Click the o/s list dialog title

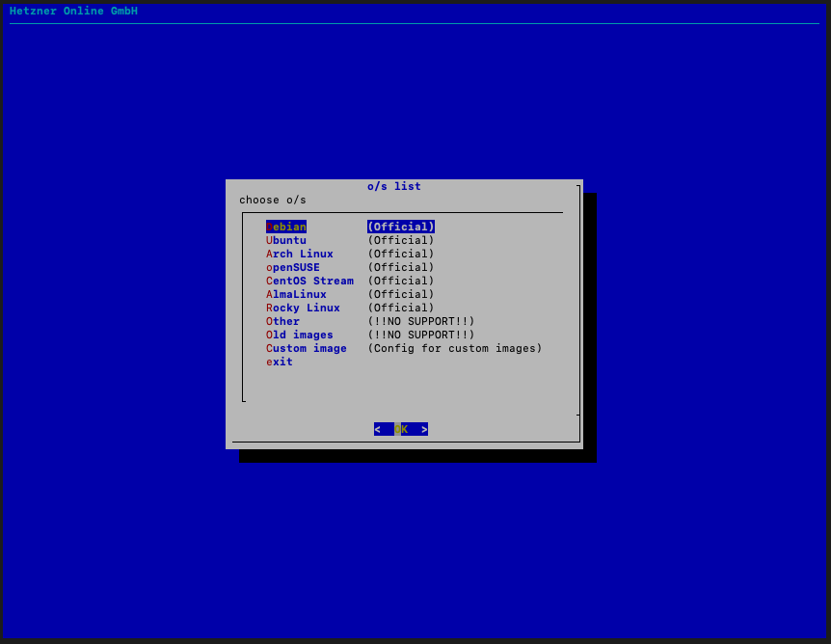click(394, 186)
